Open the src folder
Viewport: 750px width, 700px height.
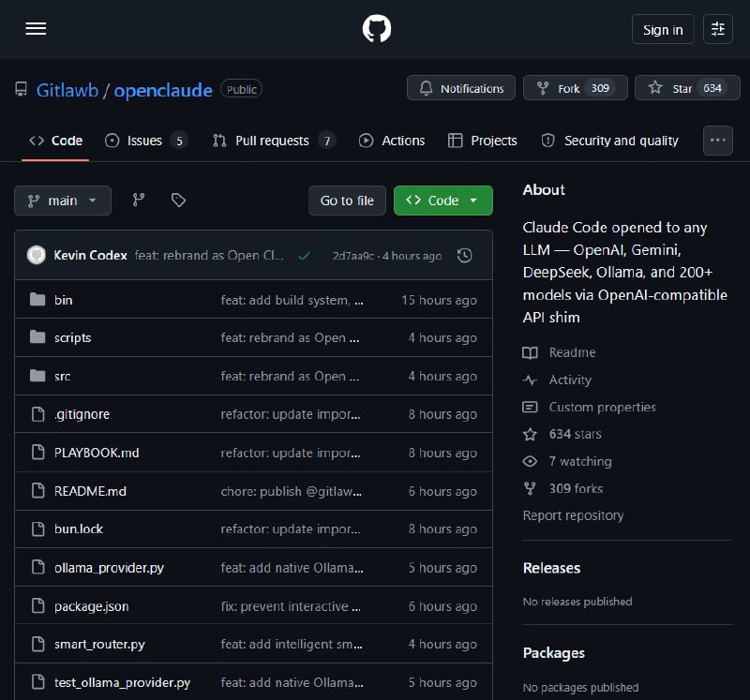62,376
